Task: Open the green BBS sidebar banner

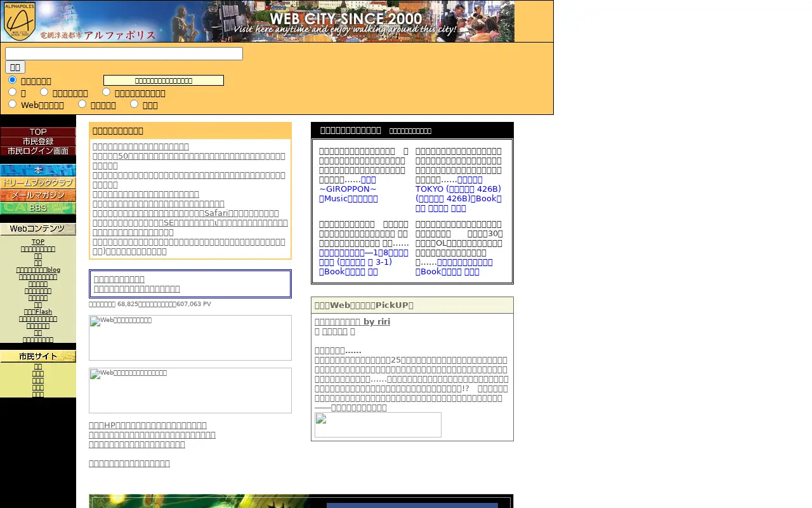Action: pyautogui.click(x=38, y=208)
